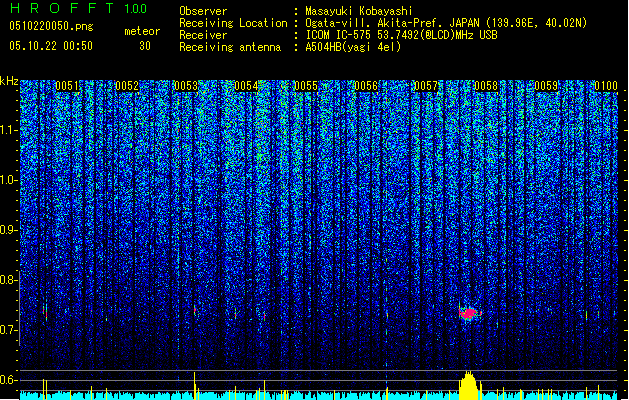Screen dimensions: 629x400
Task: Click the 0.6 kHz axis label
Action: [x=9, y=380]
